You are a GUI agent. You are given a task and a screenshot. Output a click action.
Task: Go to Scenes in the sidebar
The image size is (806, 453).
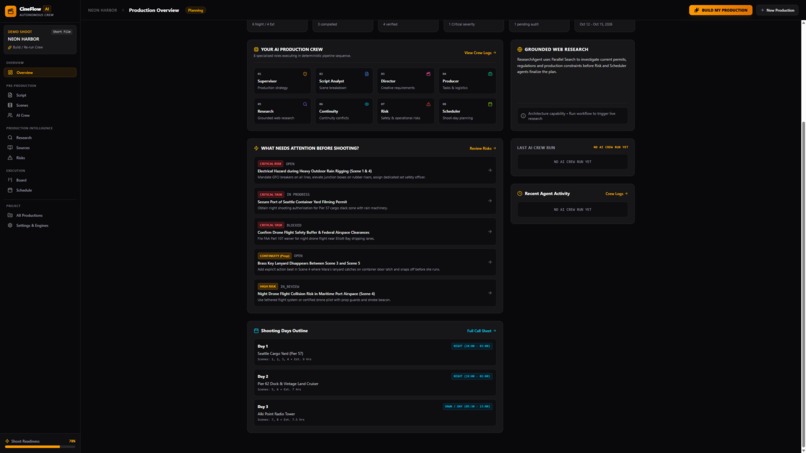point(40,105)
